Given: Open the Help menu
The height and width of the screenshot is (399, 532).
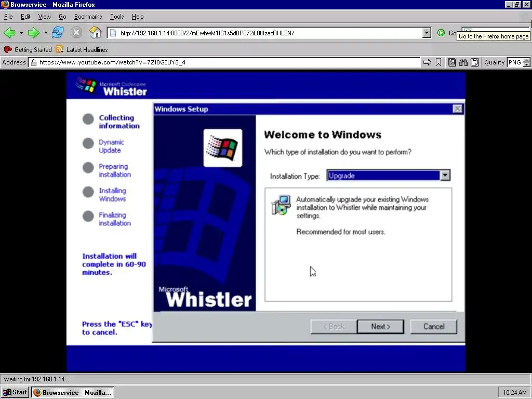Looking at the screenshot, I should pyautogui.click(x=137, y=17).
